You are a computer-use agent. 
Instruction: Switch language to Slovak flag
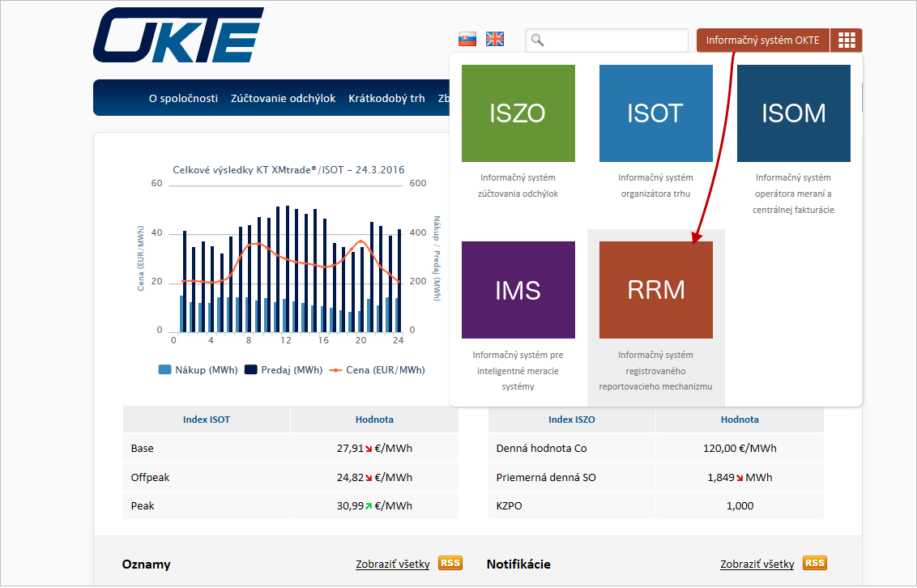(x=467, y=39)
